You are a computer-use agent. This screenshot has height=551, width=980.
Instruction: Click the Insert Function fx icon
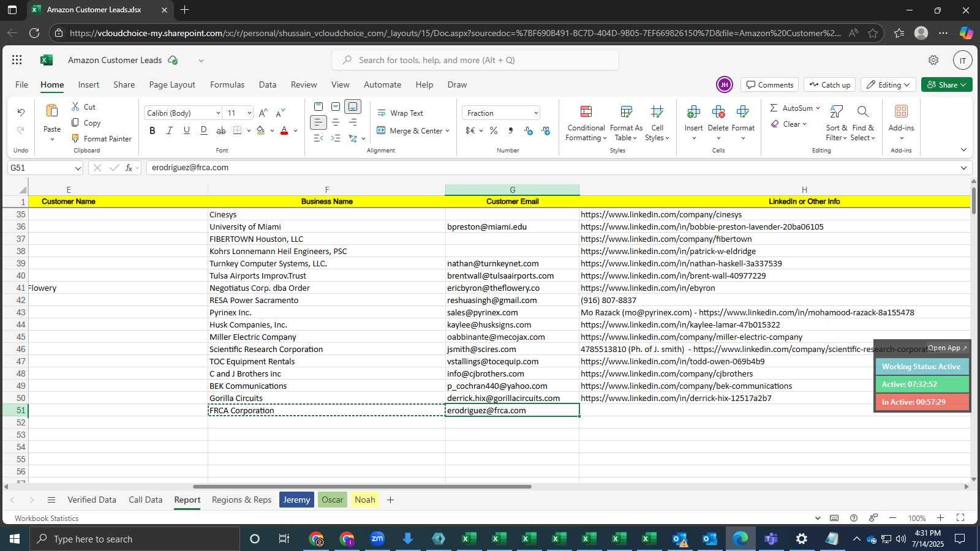click(129, 168)
